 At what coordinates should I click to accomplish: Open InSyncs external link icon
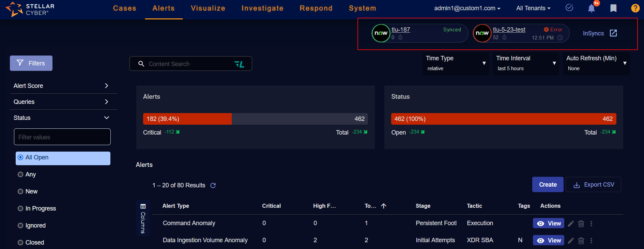point(613,33)
